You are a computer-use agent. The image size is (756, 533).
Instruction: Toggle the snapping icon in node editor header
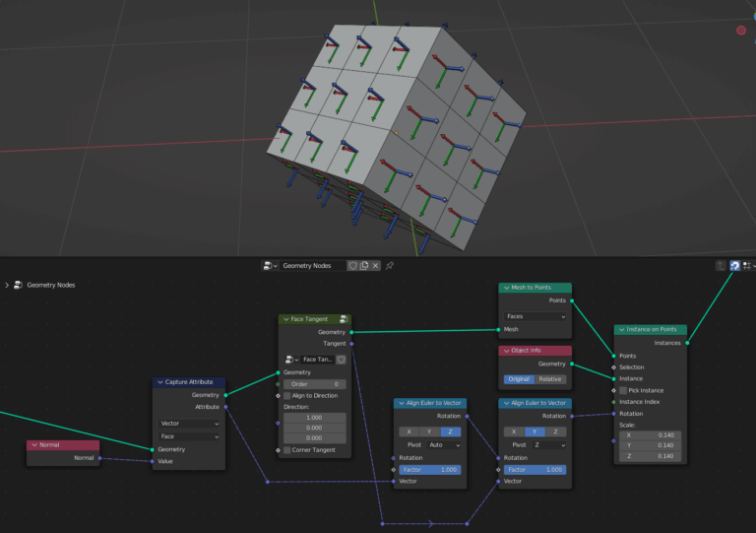tap(734, 266)
